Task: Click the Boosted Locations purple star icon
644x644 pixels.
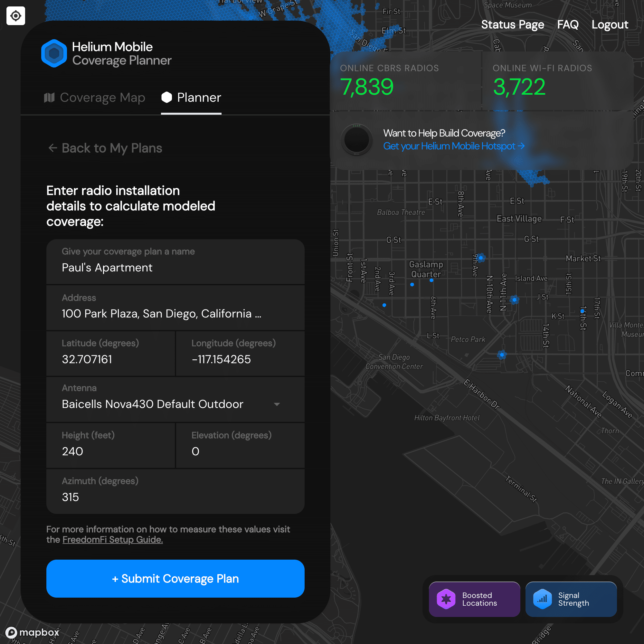Action: 446,599
